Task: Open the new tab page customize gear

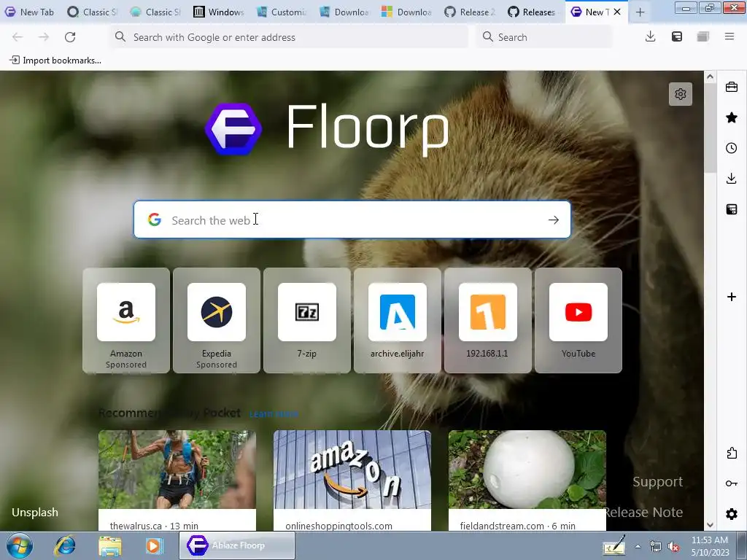Action: (681, 94)
